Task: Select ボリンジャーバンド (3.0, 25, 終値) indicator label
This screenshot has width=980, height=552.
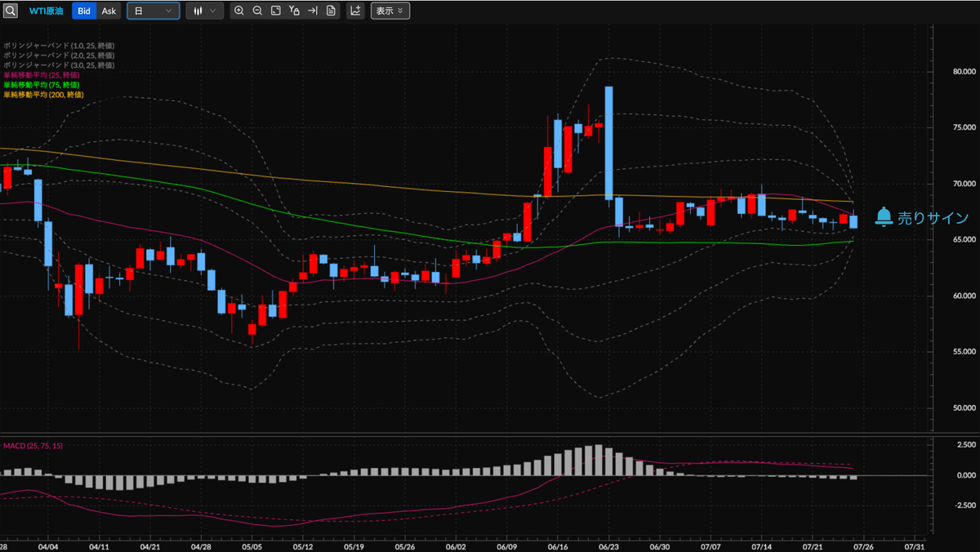Action: coord(59,65)
